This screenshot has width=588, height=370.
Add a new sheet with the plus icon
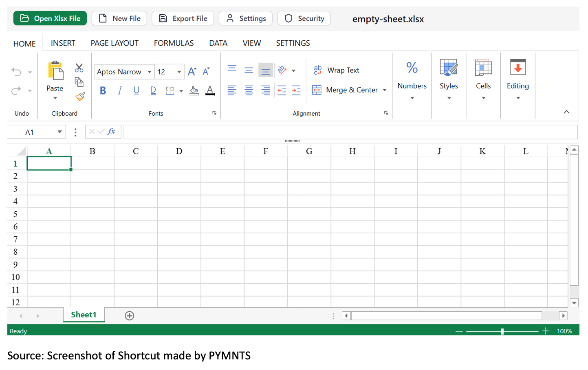point(130,316)
